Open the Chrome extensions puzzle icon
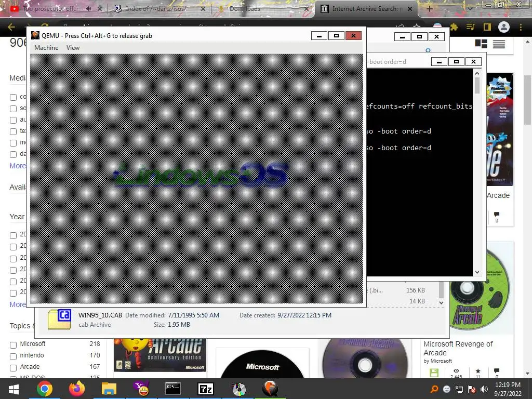Viewport: 532px width, 399px height. point(454,27)
